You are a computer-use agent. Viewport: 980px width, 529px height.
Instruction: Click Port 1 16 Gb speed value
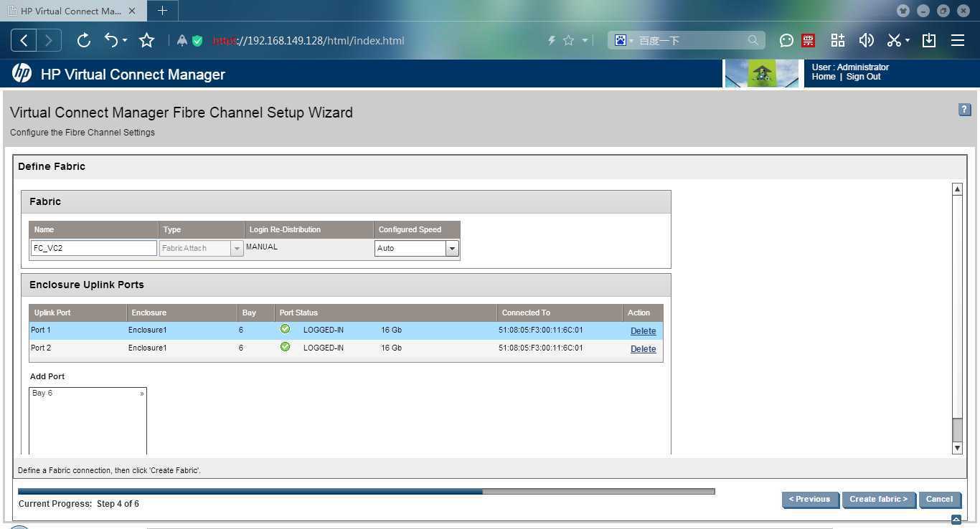pos(392,330)
